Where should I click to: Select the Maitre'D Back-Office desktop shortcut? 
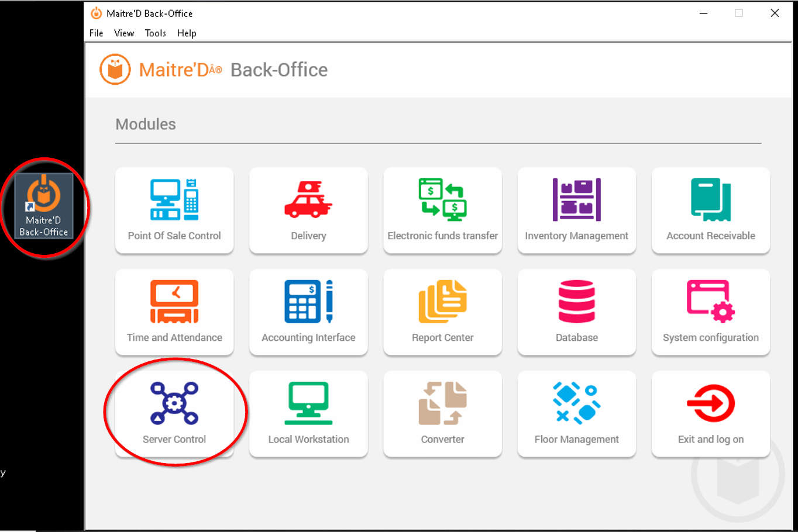pyautogui.click(x=44, y=206)
